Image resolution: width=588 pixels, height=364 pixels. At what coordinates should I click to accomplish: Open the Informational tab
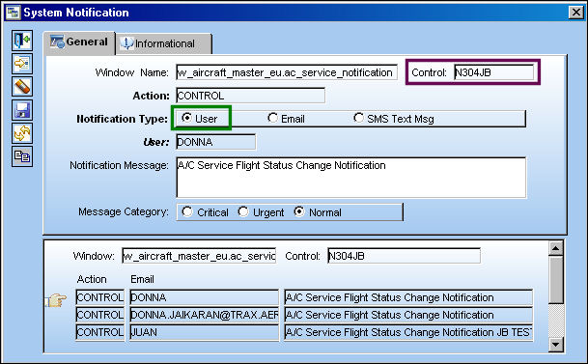point(164,43)
